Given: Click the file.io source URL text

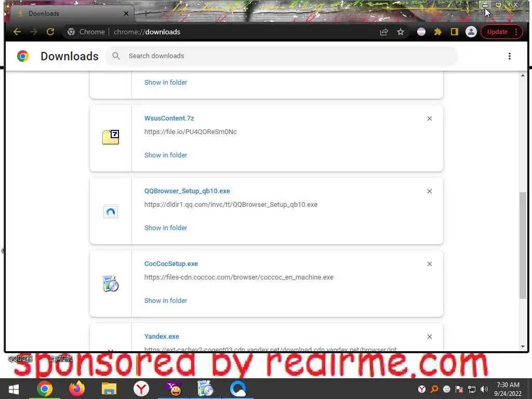Looking at the screenshot, I should [x=190, y=132].
